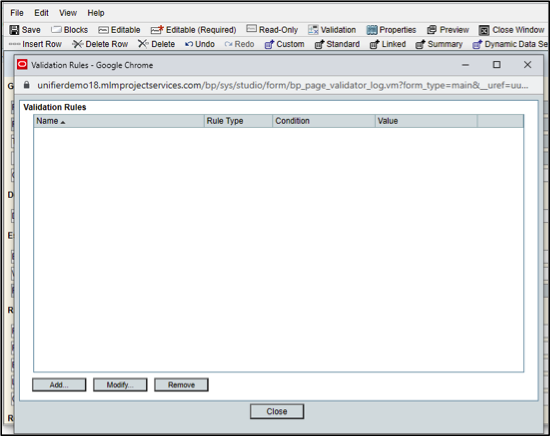Click the Modify... button
Viewport: 550px width, 436px height.
click(x=120, y=385)
